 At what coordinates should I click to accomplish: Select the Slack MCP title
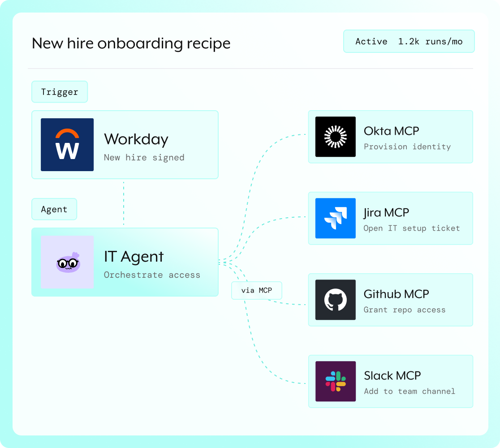(392, 375)
